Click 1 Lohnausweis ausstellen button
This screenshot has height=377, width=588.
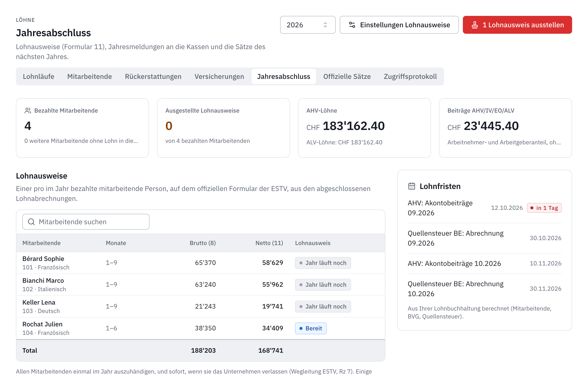click(517, 25)
